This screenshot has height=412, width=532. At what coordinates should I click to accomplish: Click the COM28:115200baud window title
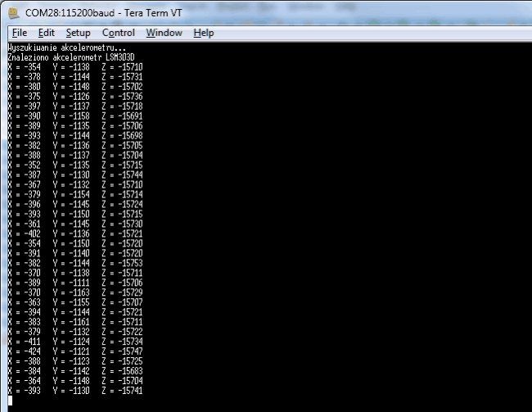[x=104, y=13]
